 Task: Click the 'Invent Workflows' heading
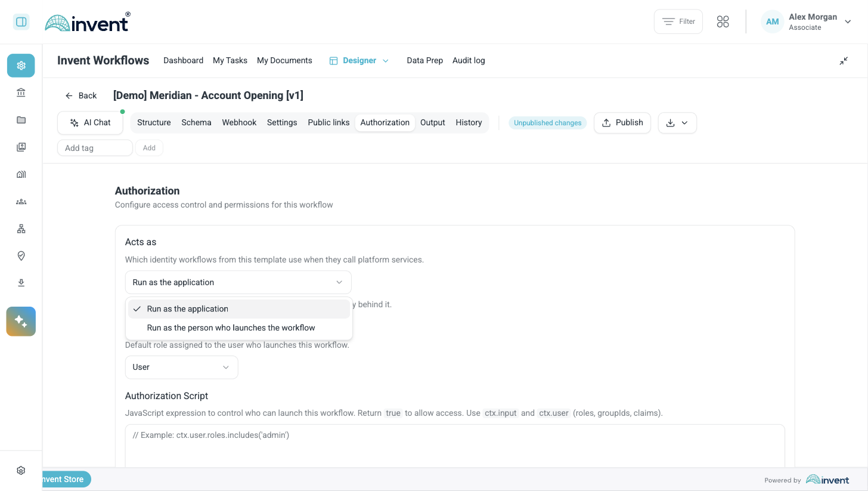pos(103,60)
